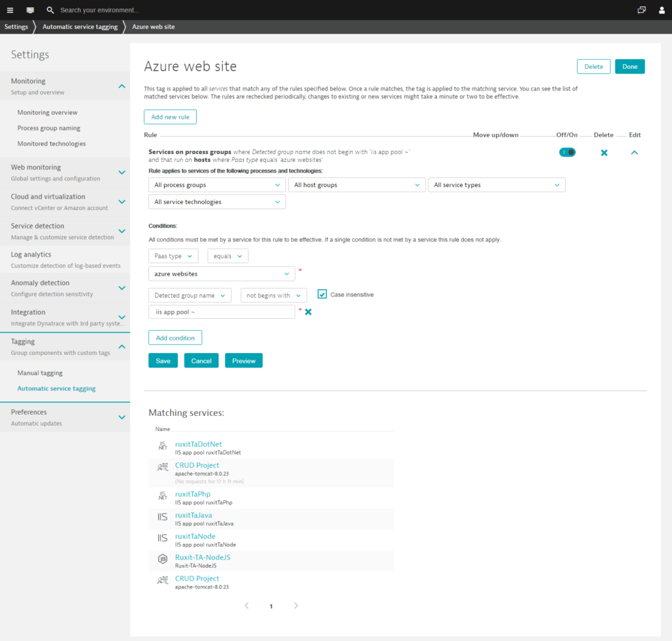Open the ruxitTaNode service link
The image size is (672, 641).
[195, 536]
